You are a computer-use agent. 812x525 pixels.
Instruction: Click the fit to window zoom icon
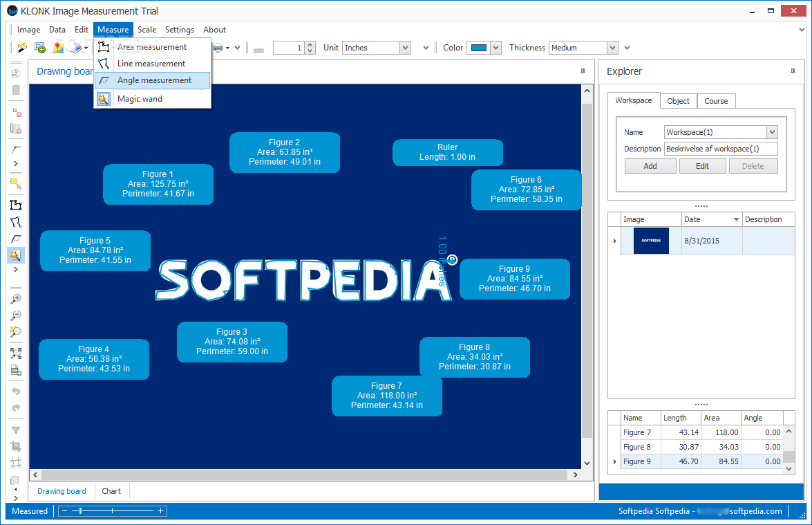(x=16, y=353)
